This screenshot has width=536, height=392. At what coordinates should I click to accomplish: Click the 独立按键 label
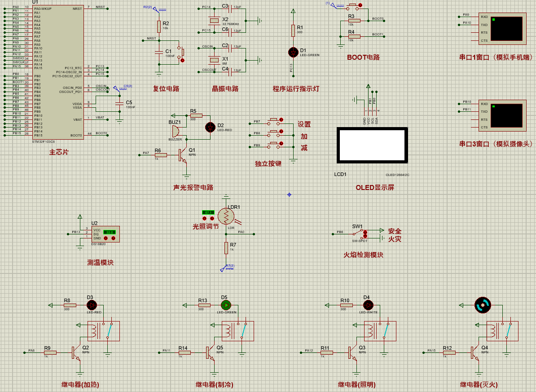[x=268, y=163]
